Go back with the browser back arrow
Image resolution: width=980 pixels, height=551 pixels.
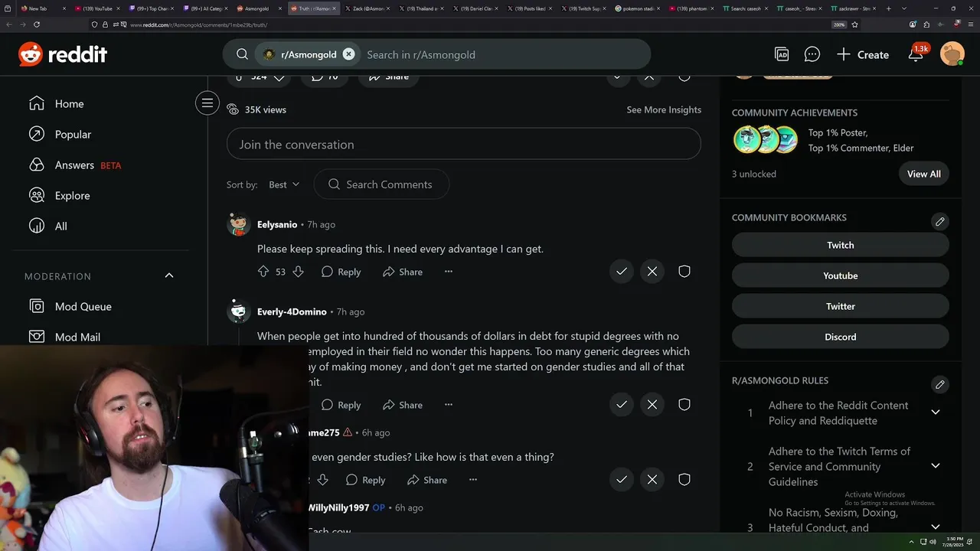(x=9, y=24)
